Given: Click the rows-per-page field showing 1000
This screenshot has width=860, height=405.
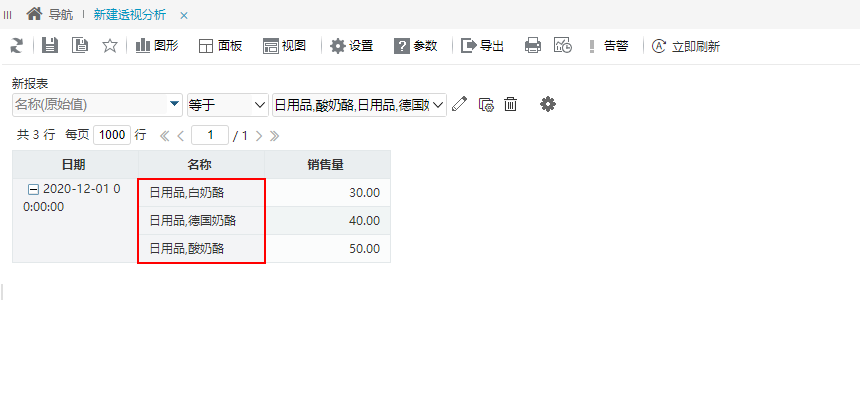Looking at the screenshot, I should pos(112,135).
